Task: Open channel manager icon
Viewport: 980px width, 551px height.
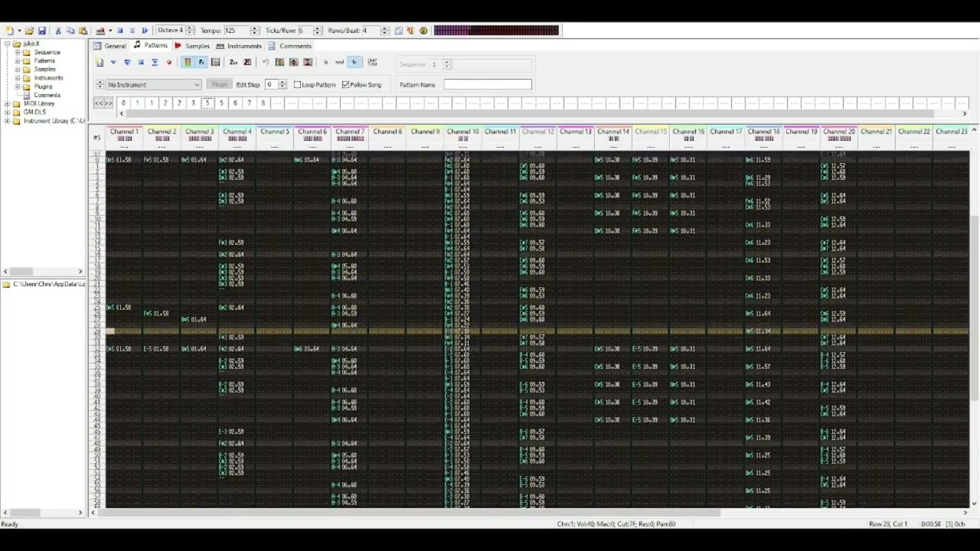Action: click(x=215, y=62)
